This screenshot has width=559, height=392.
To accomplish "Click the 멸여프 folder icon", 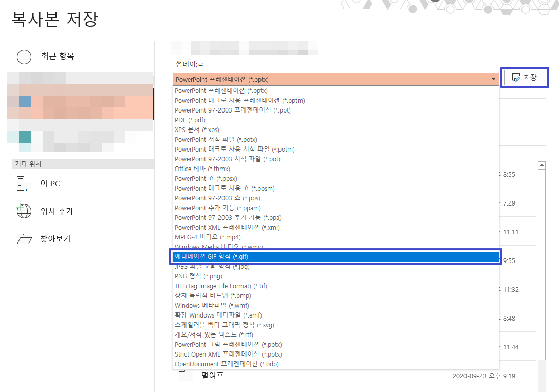I will 186,376.
